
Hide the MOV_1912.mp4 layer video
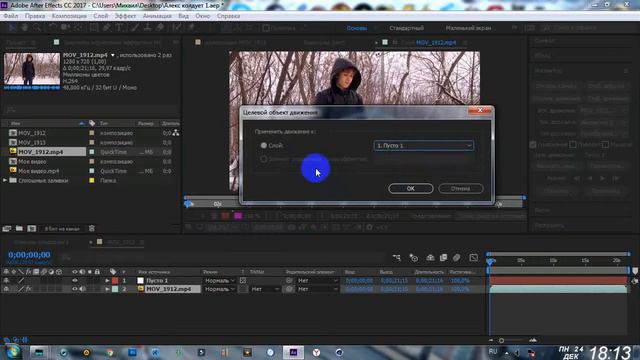pos(75,289)
